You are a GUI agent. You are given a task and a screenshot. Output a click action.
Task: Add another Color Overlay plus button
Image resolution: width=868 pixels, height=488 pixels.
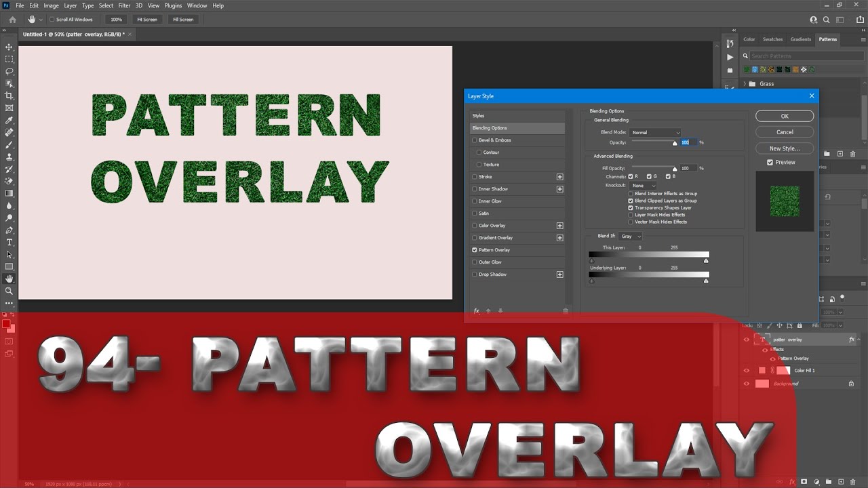point(560,226)
